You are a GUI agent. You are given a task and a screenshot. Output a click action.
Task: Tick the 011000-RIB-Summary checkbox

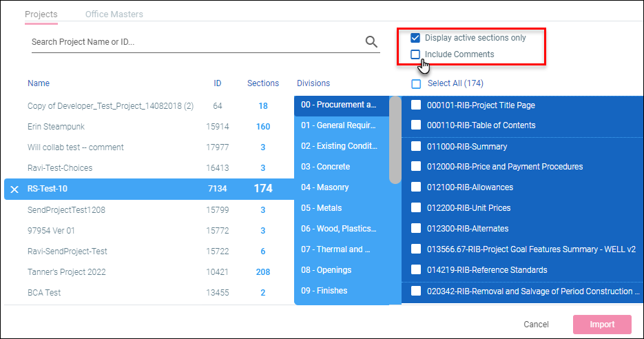(416, 146)
